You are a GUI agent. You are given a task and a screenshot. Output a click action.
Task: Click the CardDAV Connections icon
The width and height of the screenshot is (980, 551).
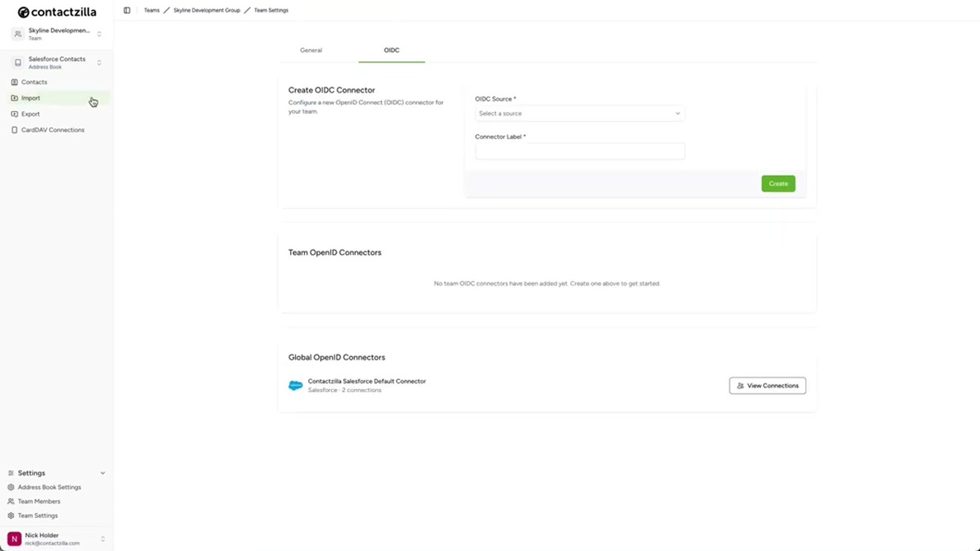14,130
